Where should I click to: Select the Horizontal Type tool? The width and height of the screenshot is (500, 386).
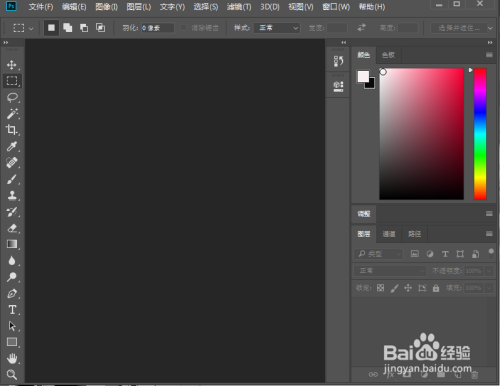(12, 310)
